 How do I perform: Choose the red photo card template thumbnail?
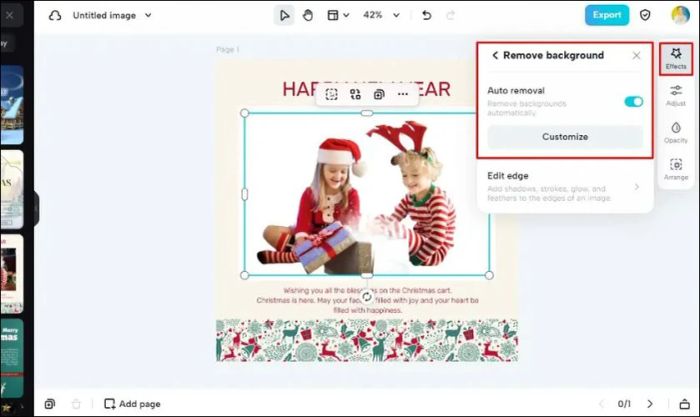pos(12,274)
